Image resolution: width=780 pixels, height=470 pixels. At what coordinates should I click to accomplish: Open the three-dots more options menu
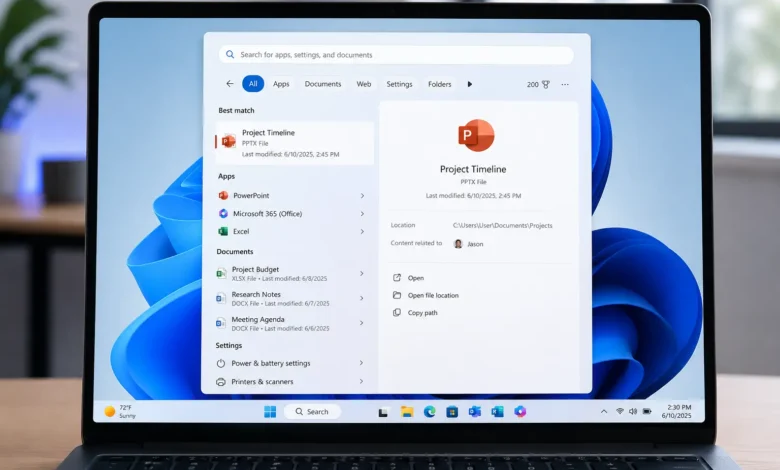[565, 85]
